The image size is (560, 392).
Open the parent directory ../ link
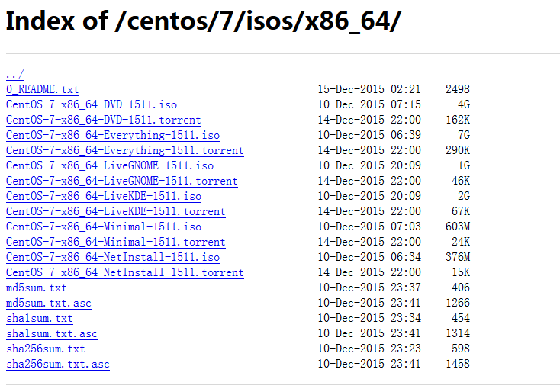point(15,74)
